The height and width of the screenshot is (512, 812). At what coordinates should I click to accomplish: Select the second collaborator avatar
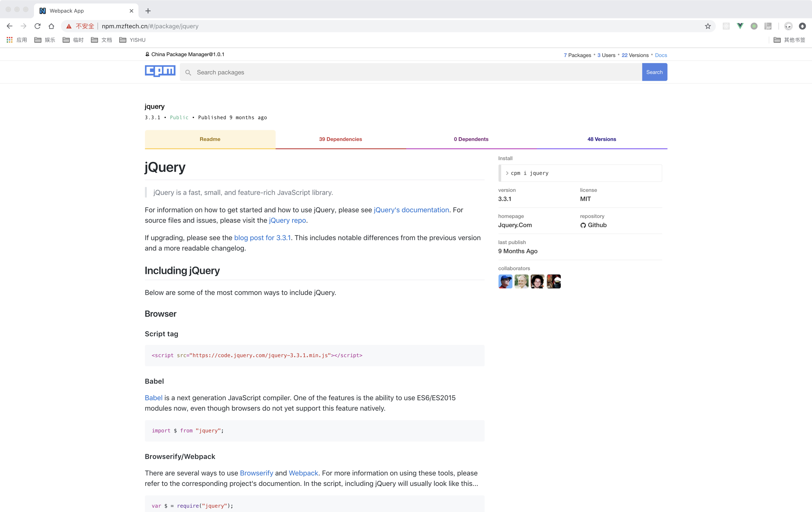tap(521, 281)
